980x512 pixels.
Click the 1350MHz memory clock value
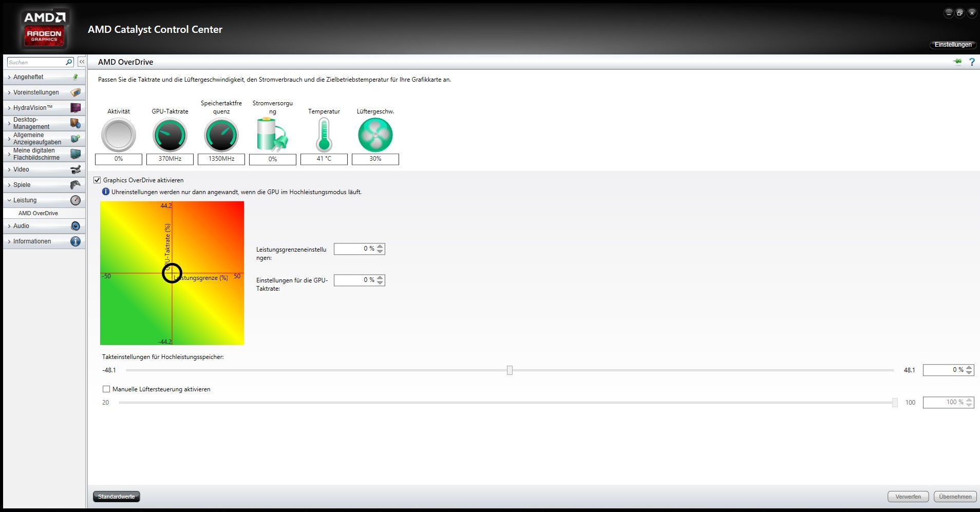[x=221, y=159]
